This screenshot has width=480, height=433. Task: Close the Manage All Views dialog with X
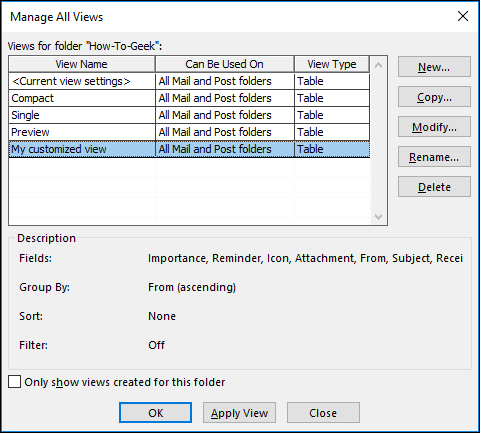tap(463, 16)
